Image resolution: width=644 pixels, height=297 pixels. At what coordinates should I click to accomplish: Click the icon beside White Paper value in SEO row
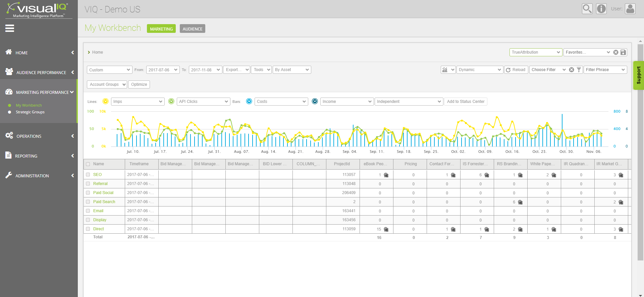click(554, 175)
